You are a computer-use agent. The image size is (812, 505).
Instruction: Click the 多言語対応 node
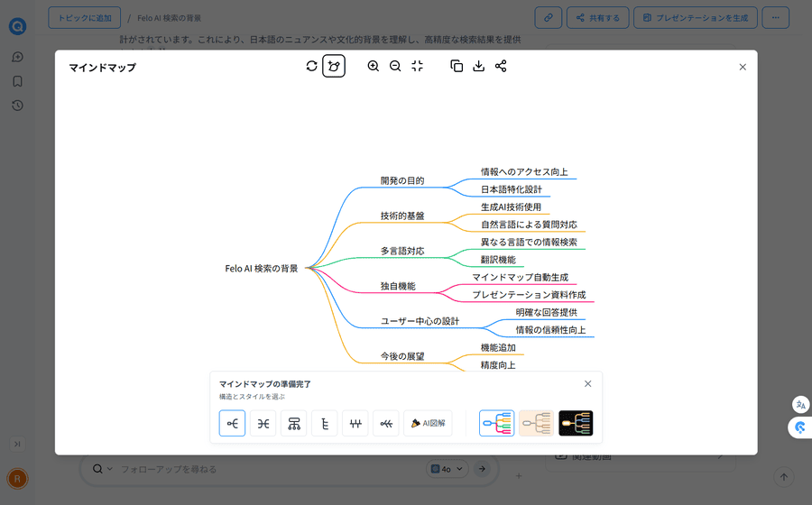(x=402, y=251)
